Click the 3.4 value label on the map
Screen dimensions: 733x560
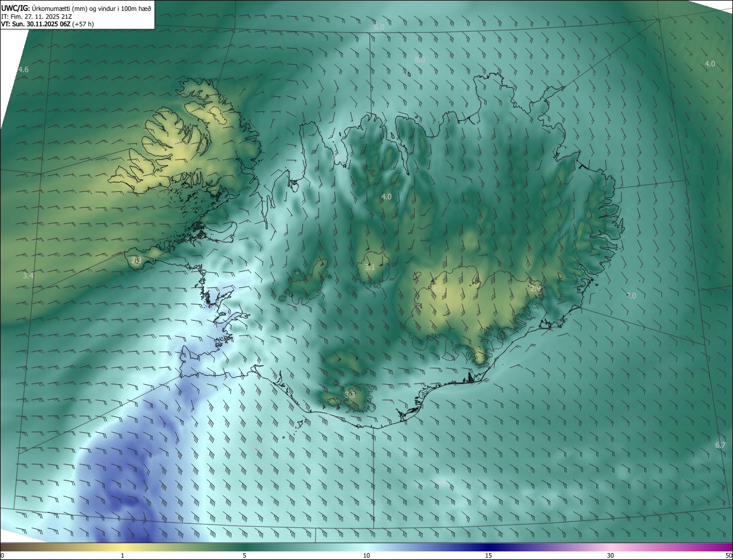[x=28, y=276]
